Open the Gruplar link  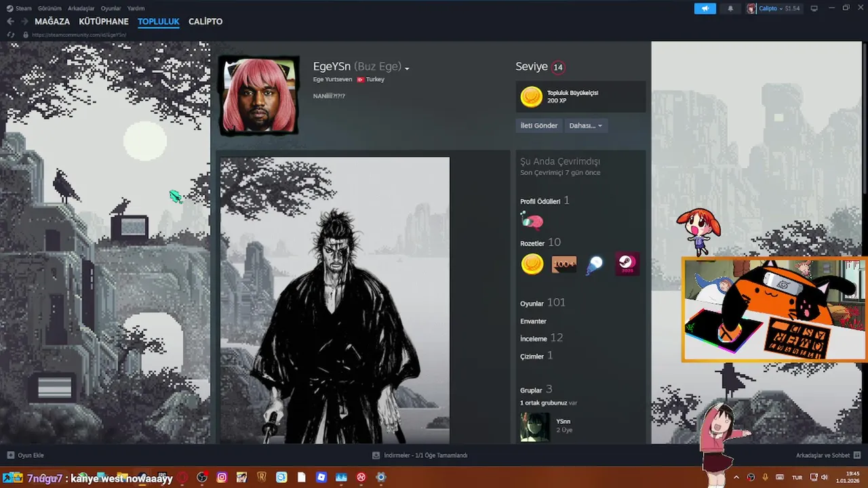536,390
